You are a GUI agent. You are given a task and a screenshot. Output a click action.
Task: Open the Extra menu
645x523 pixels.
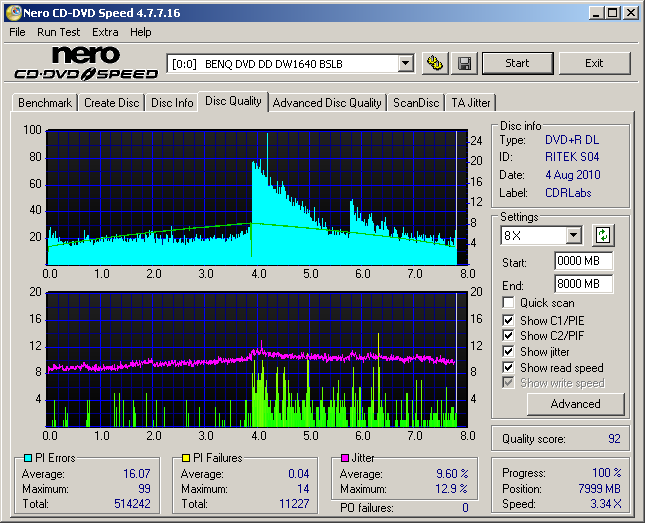pyautogui.click(x=105, y=32)
